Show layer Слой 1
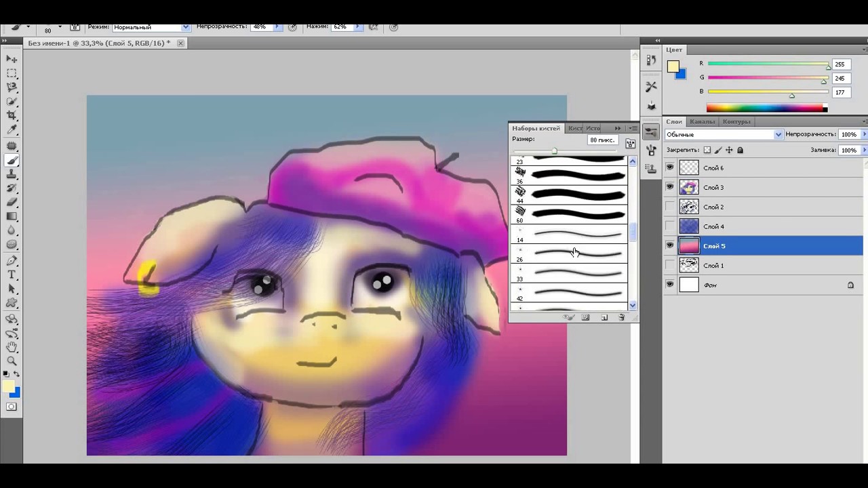Screen dimensions: 868x488 click(670, 266)
